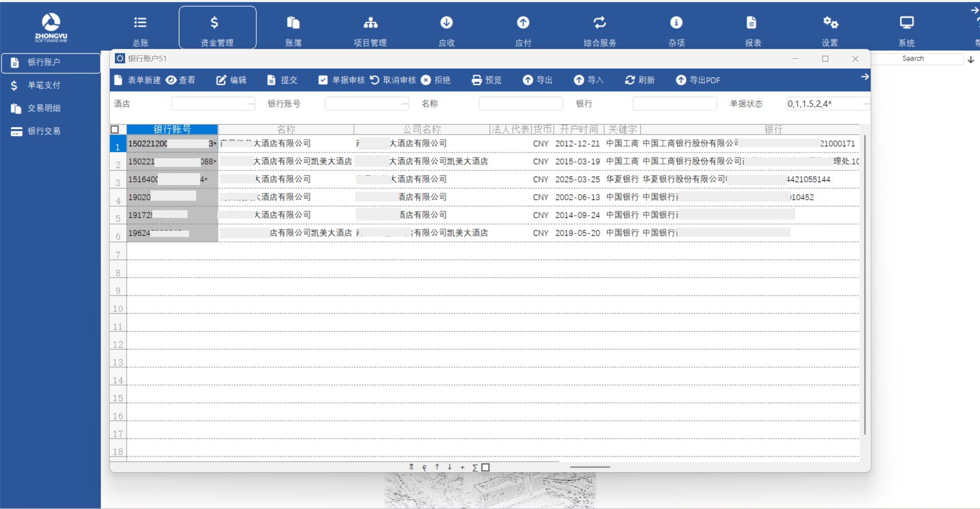Toggle the square box in bottom grid toolbar
The height and width of the screenshot is (509, 980).
coord(486,467)
